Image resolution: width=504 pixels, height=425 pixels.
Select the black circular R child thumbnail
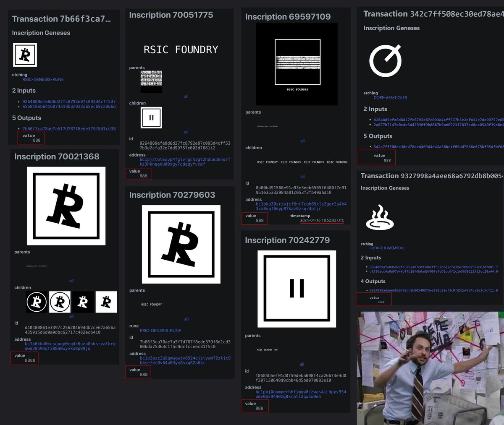[x=37, y=302]
